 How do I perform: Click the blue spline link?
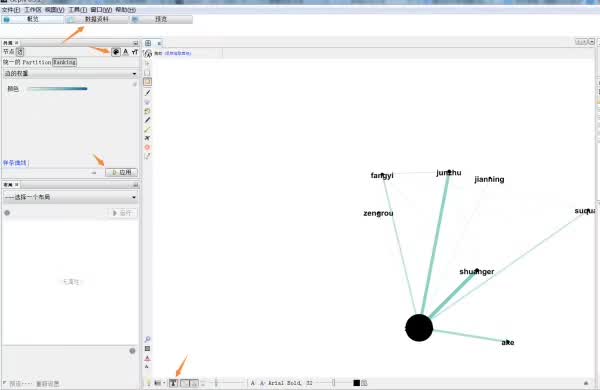(15, 163)
